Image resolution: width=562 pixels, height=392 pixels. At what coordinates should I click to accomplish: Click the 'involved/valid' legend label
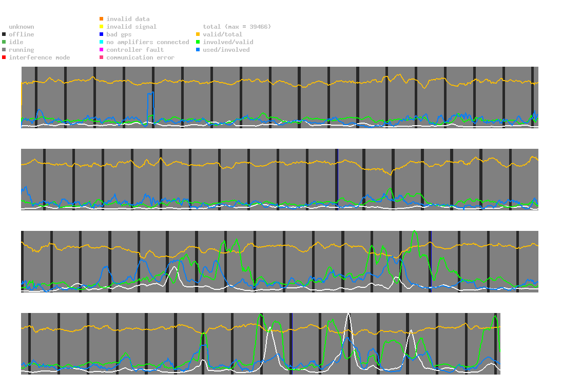(228, 42)
